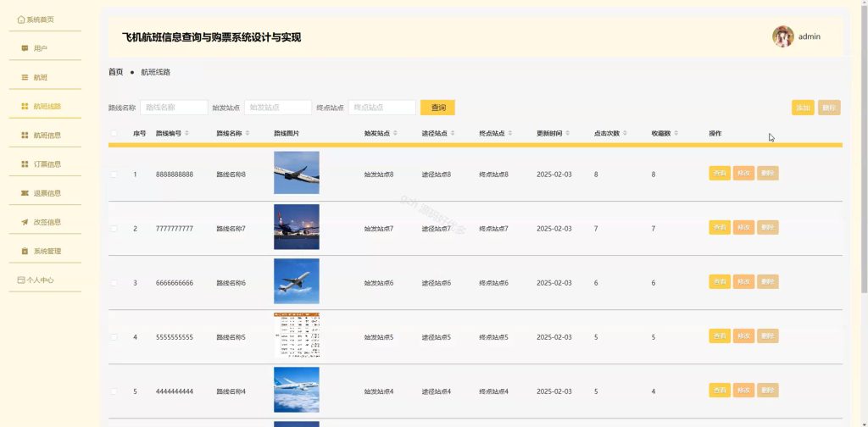This screenshot has height=427, width=868.
Task: Click 删除 for row 7777777777
Action: pos(768,227)
